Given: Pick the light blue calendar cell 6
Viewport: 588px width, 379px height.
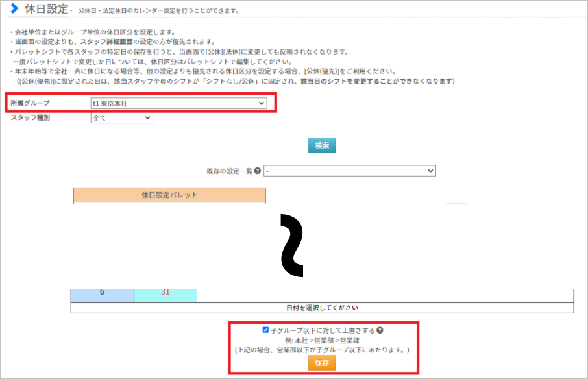Looking at the screenshot, I should point(102,292).
